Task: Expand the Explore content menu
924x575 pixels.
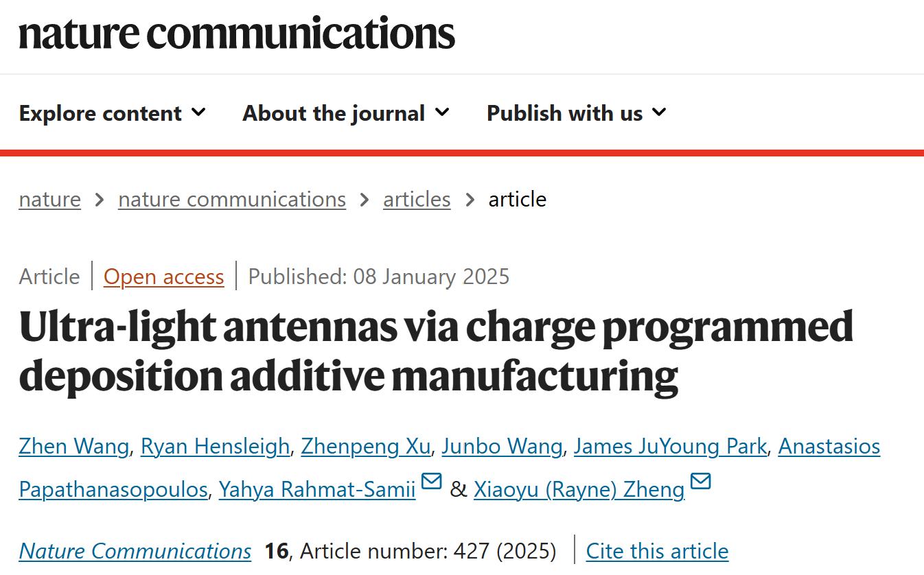Action: [112, 113]
